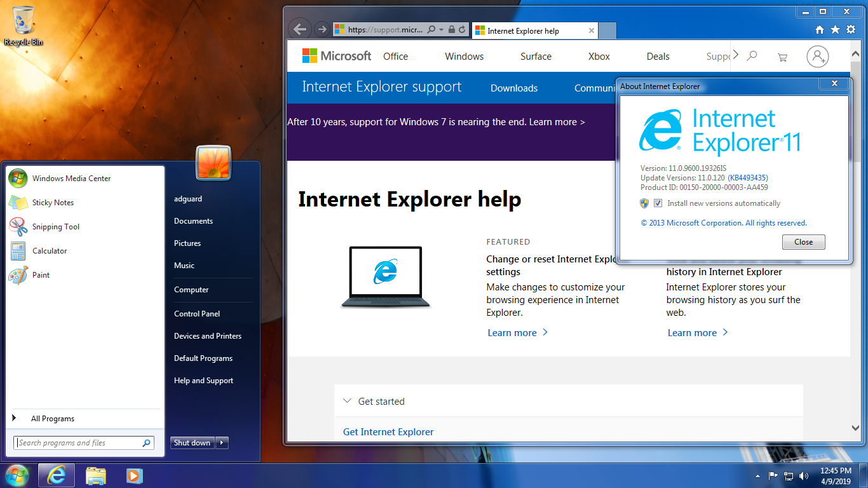Collapse the Get started section

(347, 401)
